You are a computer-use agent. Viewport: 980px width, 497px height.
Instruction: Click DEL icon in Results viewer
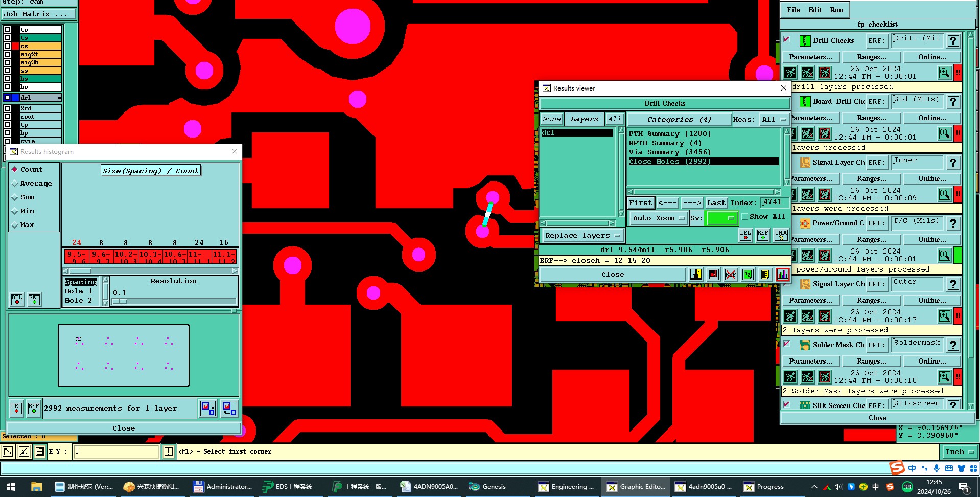coord(745,235)
